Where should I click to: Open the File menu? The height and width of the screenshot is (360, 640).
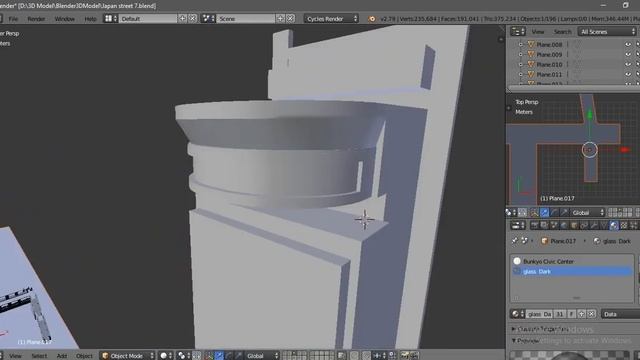pos(13,19)
